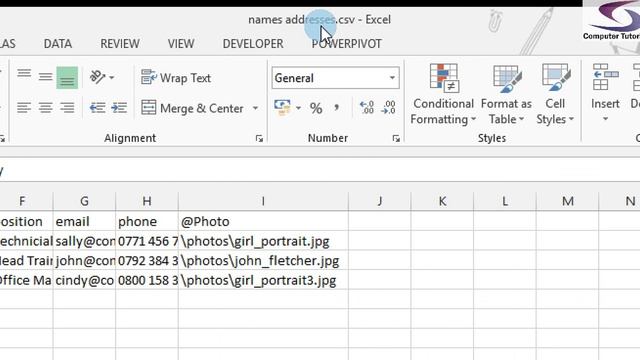
Task: Select column J header
Action: [380, 201]
